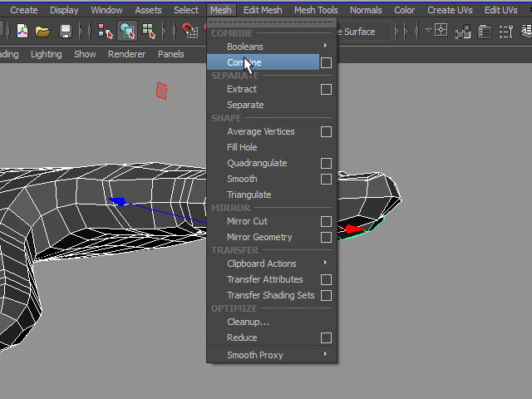Enable snap to grids magnet icon
Image resolution: width=532 pixels, height=399 pixels.
click(x=190, y=31)
